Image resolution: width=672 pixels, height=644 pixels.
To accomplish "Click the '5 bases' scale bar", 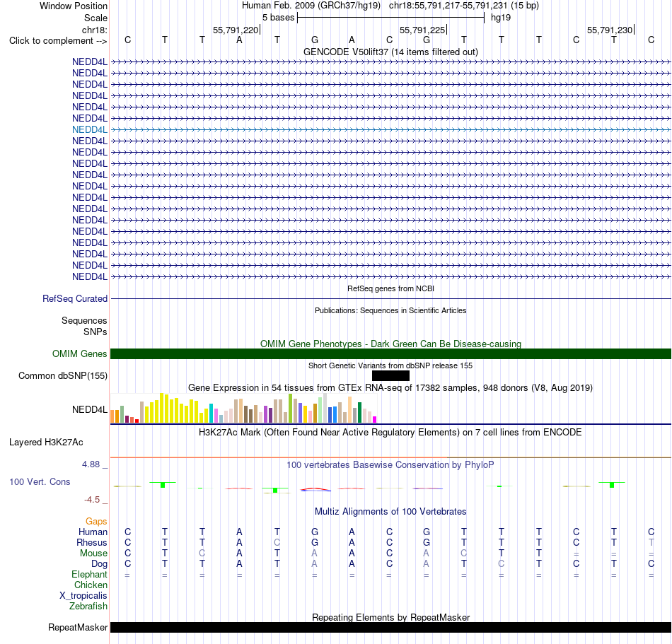I will [x=391, y=18].
